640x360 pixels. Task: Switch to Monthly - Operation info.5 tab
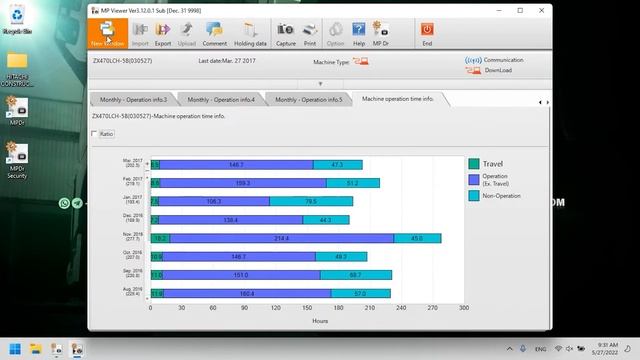coord(309,100)
